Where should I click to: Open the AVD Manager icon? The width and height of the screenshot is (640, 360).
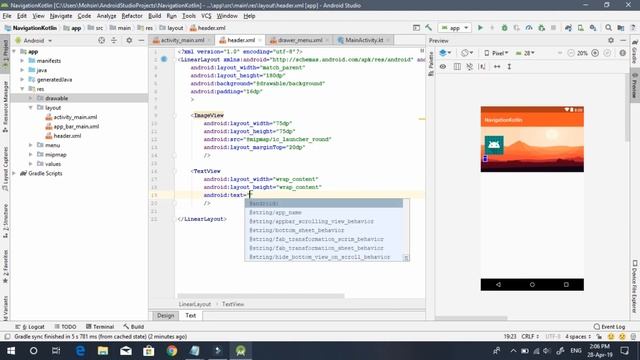(580, 28)
